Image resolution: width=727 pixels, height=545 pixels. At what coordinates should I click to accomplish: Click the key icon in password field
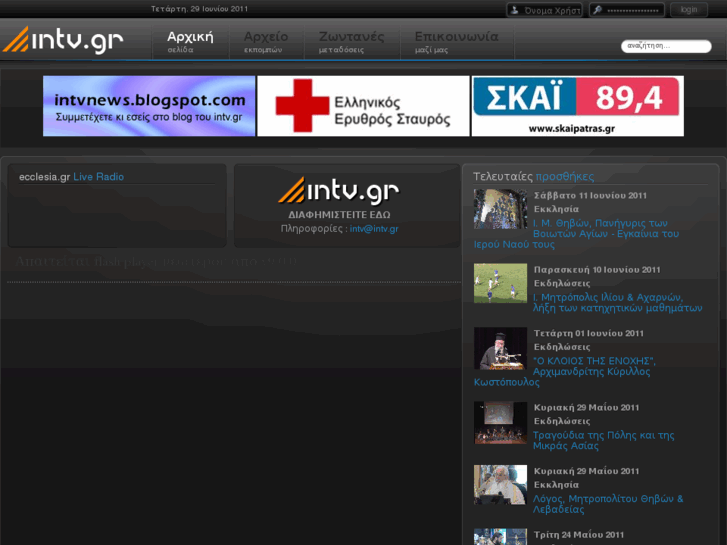[598, 10]
